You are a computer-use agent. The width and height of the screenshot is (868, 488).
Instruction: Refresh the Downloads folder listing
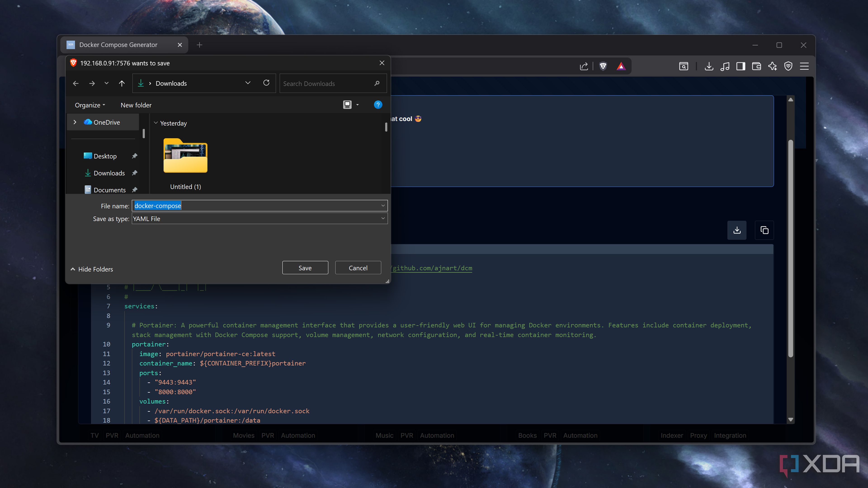tap(266, 83)
